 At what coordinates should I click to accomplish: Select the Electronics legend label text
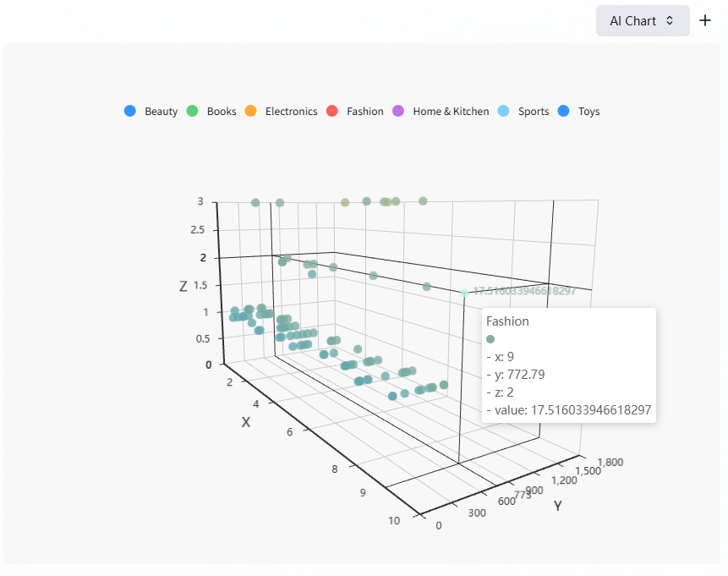click(x=291, y=111)
